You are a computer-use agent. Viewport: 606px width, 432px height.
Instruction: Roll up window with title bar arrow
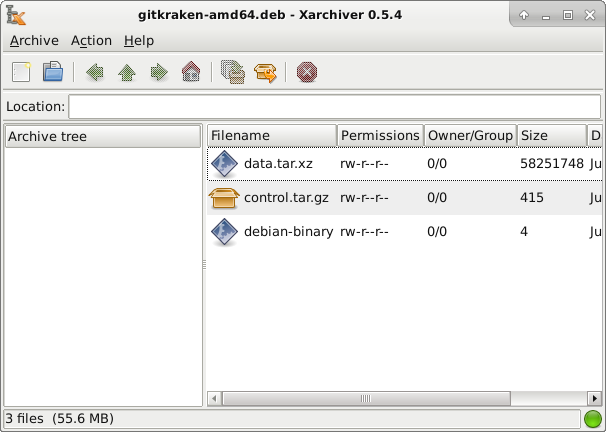point(524,15)
